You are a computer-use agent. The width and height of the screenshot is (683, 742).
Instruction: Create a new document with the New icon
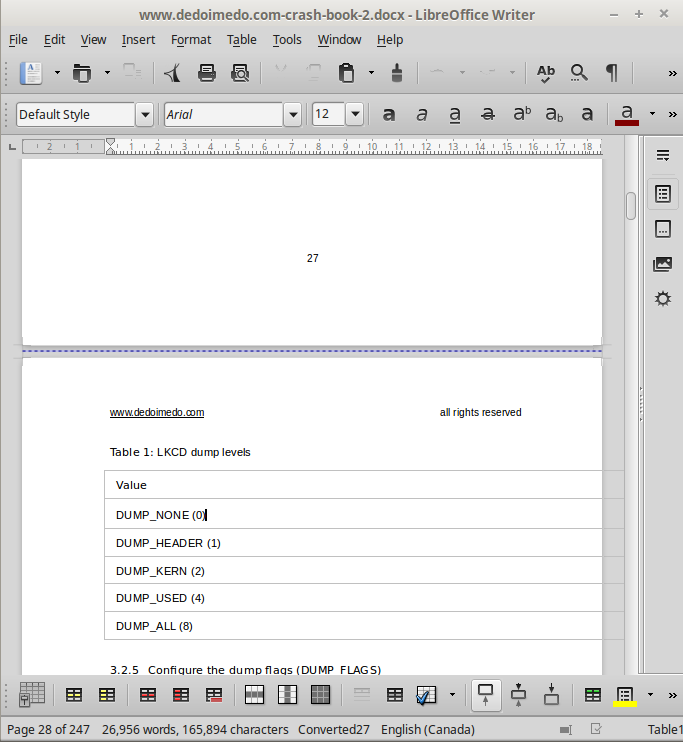point(31,73)
